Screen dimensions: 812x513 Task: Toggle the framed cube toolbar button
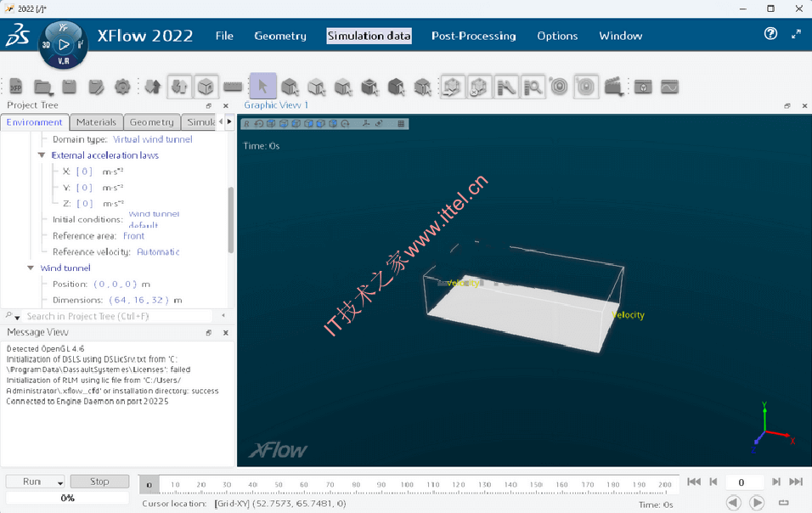click(x=206, y=87)
